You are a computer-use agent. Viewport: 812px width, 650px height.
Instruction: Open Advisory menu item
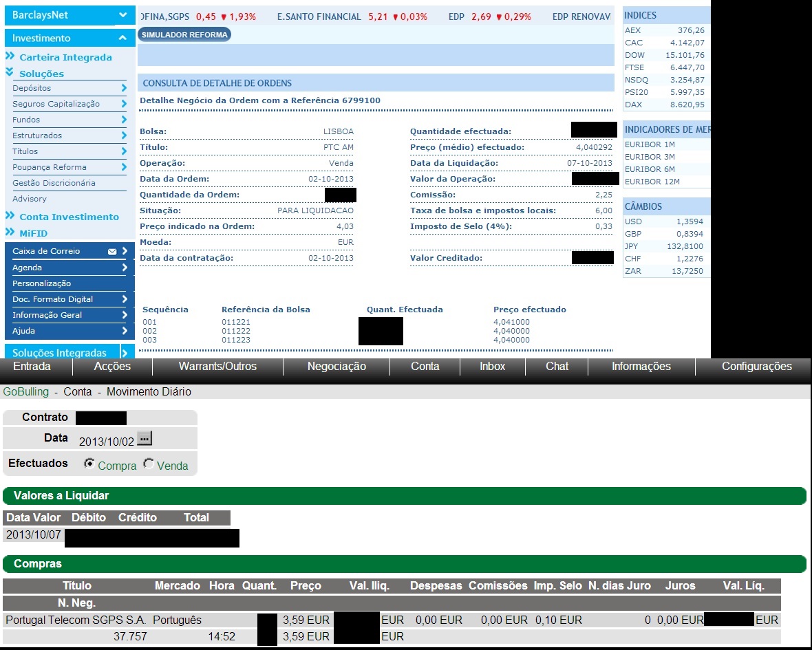tap(30, 199)
